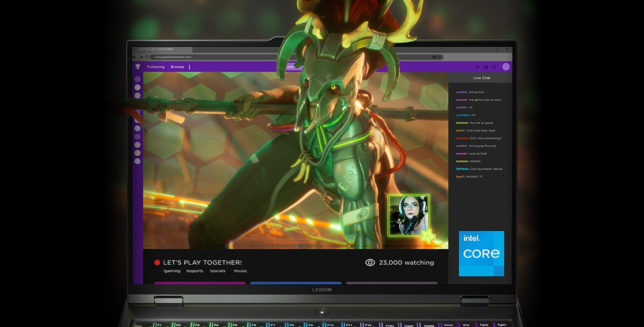
Task: Select the top channel avatar in the left sidebar
Action: [137, 79]
